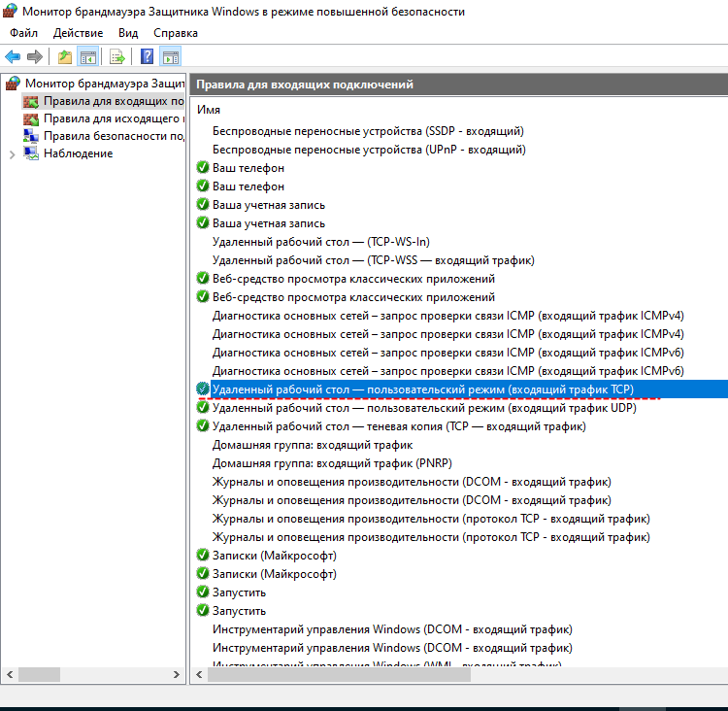The image size is (728, 711).
Task: Click the Back arrow toolbar icon
Action: coord(13,57)
